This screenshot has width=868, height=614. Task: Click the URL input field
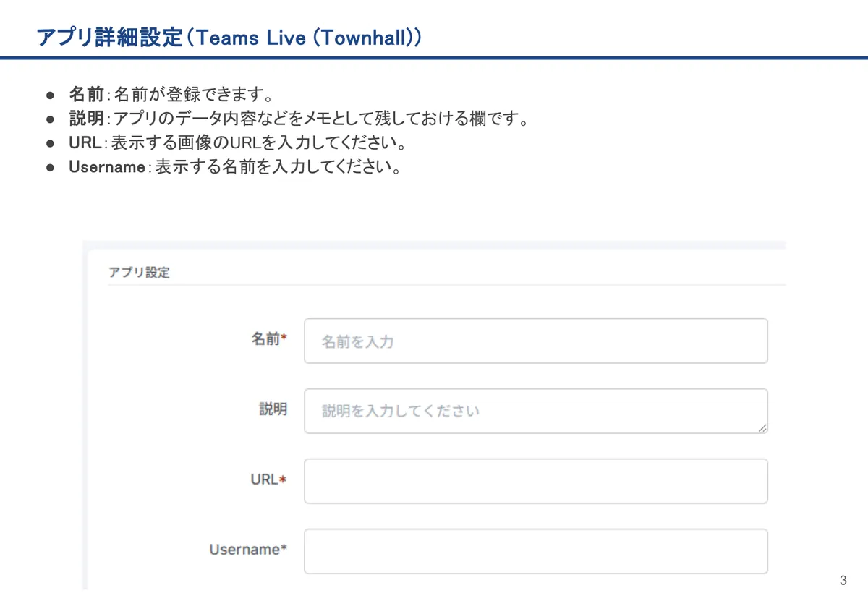point(535,481)
